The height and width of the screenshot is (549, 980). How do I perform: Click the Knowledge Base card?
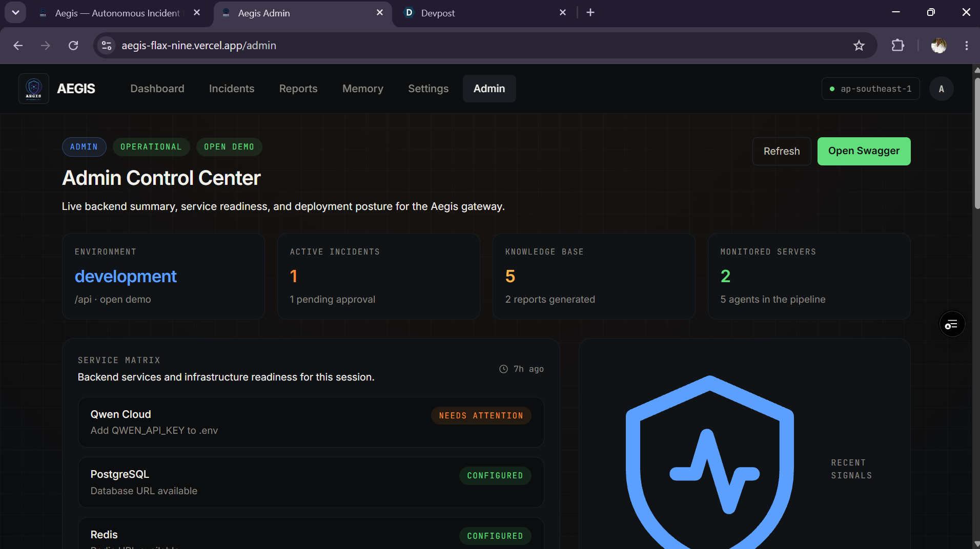[x=594, y=277]
